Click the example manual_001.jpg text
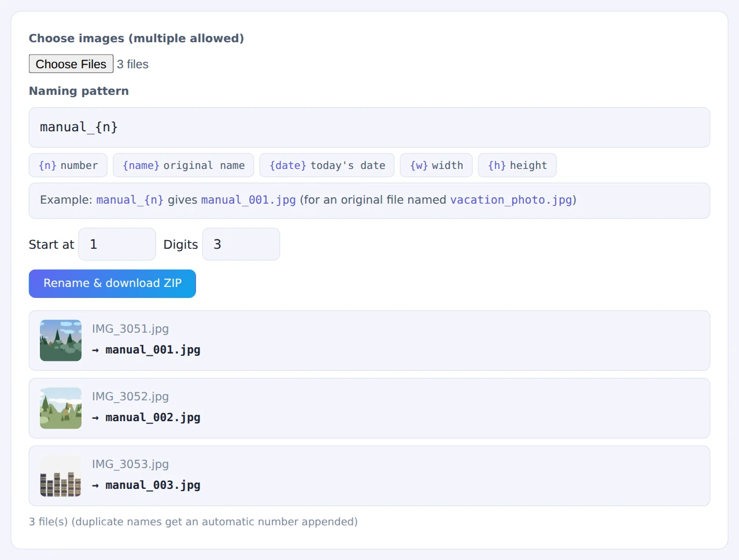 [249, 200]
